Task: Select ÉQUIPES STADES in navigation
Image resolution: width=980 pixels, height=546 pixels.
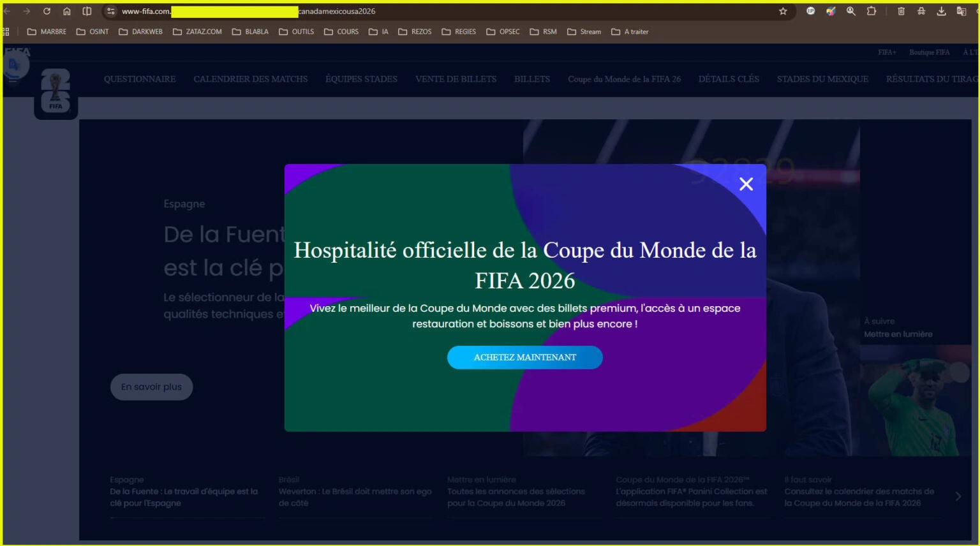Action: (x=361, y=79)
